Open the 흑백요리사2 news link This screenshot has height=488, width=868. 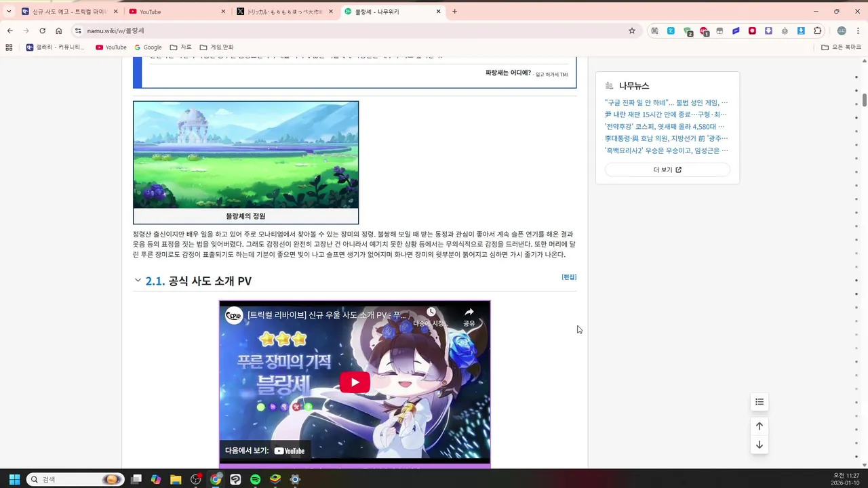pos(666,150)
